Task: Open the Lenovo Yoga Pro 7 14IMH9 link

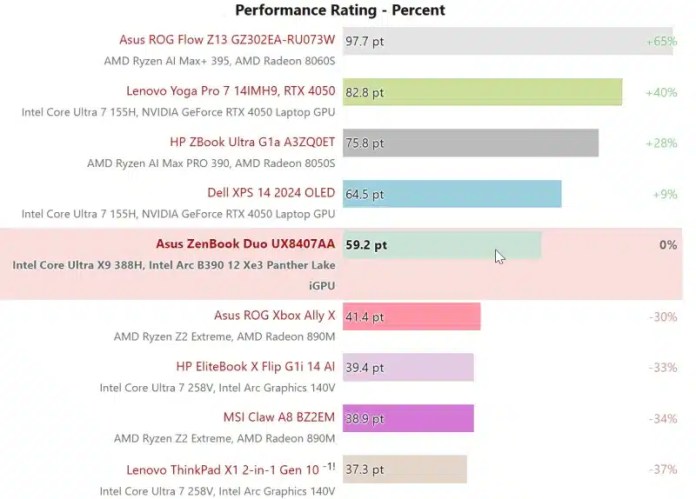Action: (230, 92)
